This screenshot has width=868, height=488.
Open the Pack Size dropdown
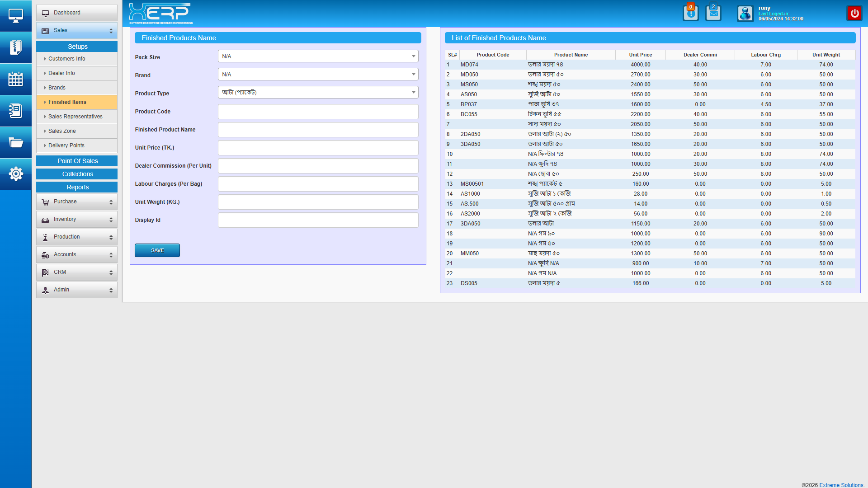point(318,56)
